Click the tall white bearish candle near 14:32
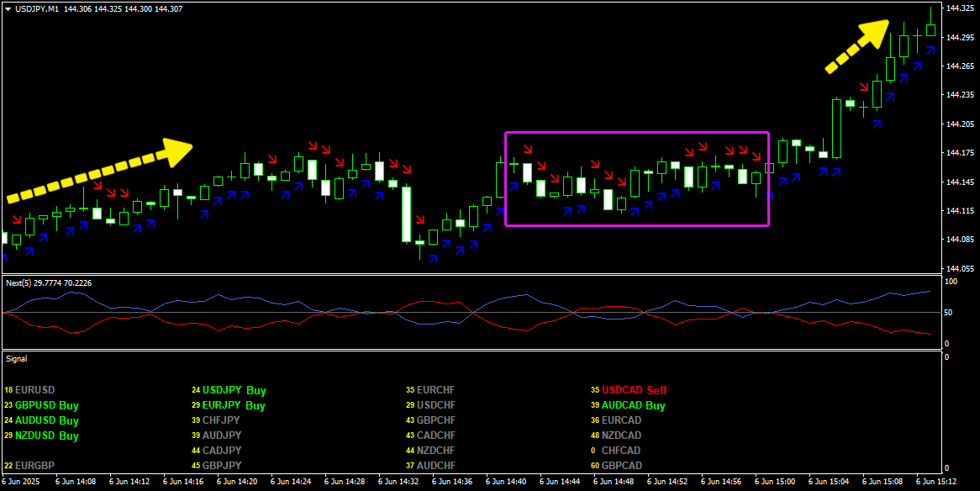 coord(407,214)
